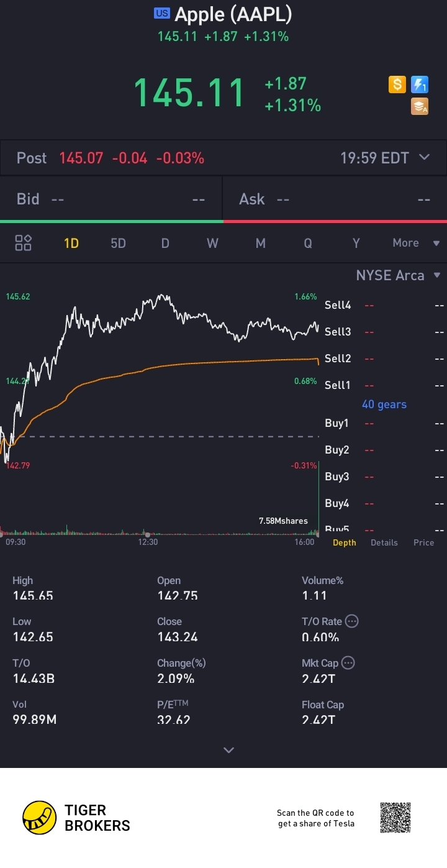The image size is (447, 868).
Task: Open the NYSE Arca exchange dropdown
Action: click(399, 275)
